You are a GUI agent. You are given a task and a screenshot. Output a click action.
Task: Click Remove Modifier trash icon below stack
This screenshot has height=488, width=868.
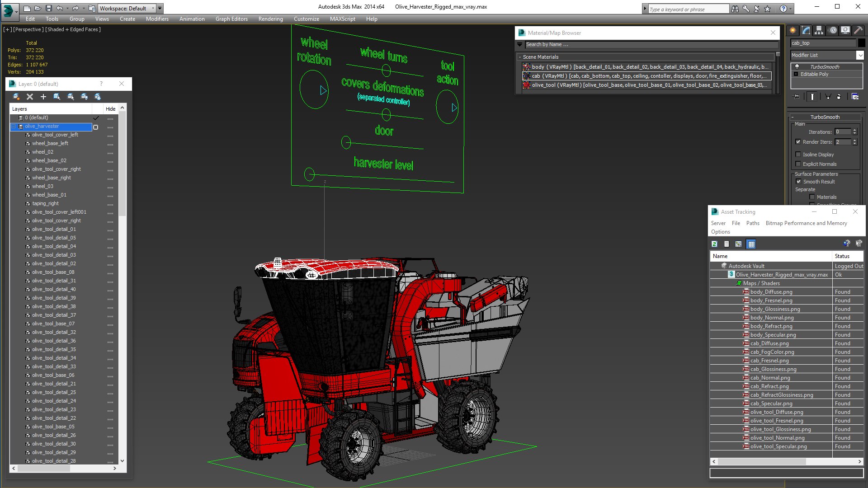[x=839, y=97]
